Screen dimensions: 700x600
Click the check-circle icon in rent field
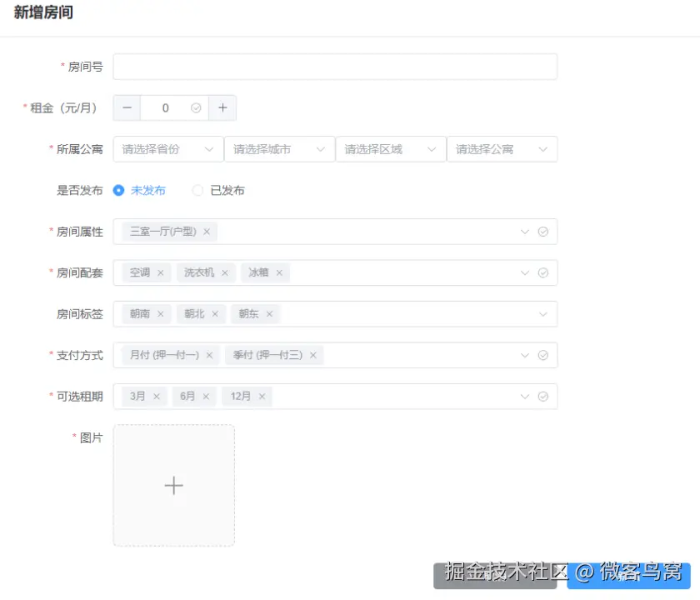(x=196, y=107)
